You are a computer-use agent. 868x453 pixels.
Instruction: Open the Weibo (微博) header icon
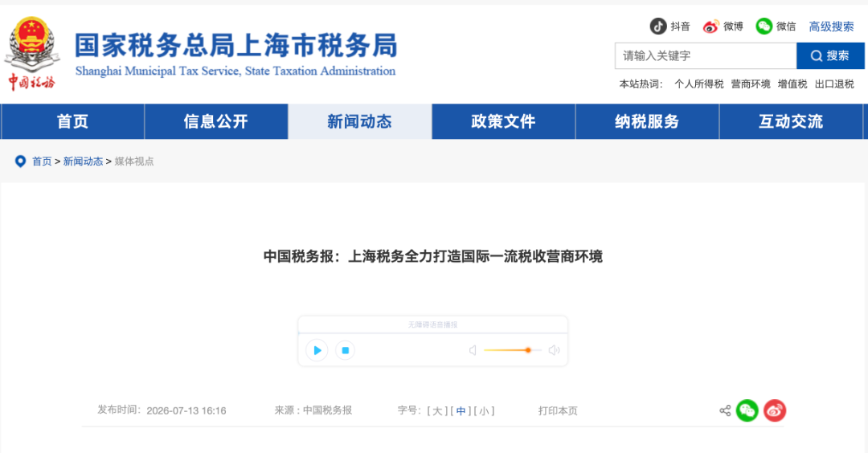[710, 27]
